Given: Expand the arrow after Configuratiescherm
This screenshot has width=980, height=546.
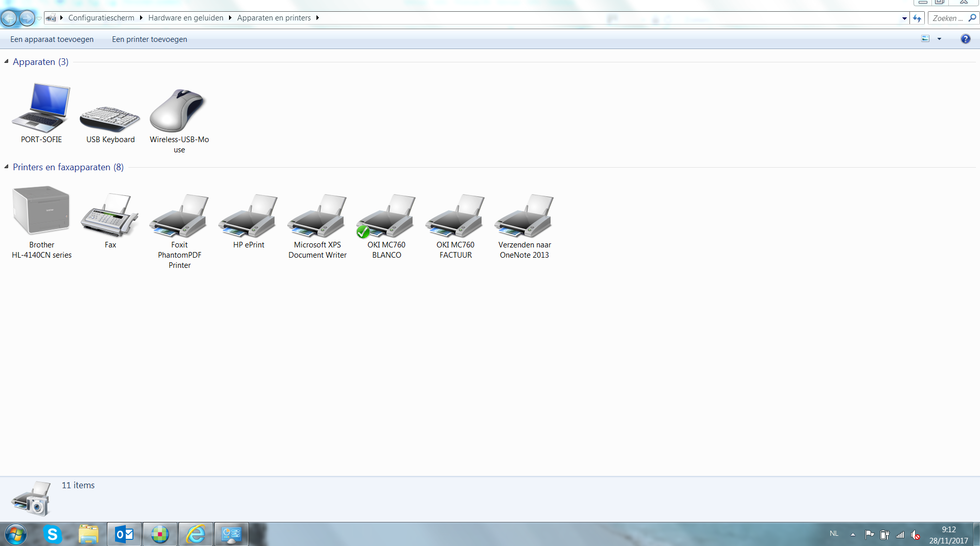Looking at the screenshot, I should click(141, 18).
